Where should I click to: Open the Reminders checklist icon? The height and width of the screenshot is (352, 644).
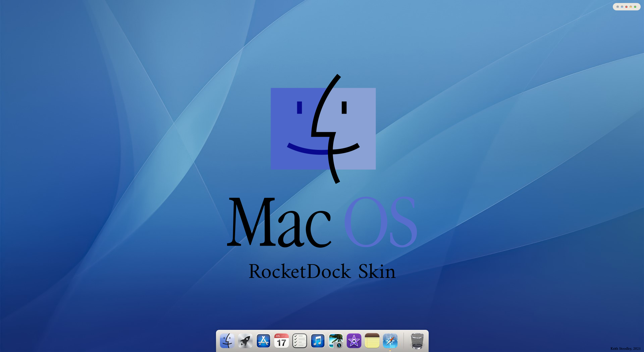(300, 341)
